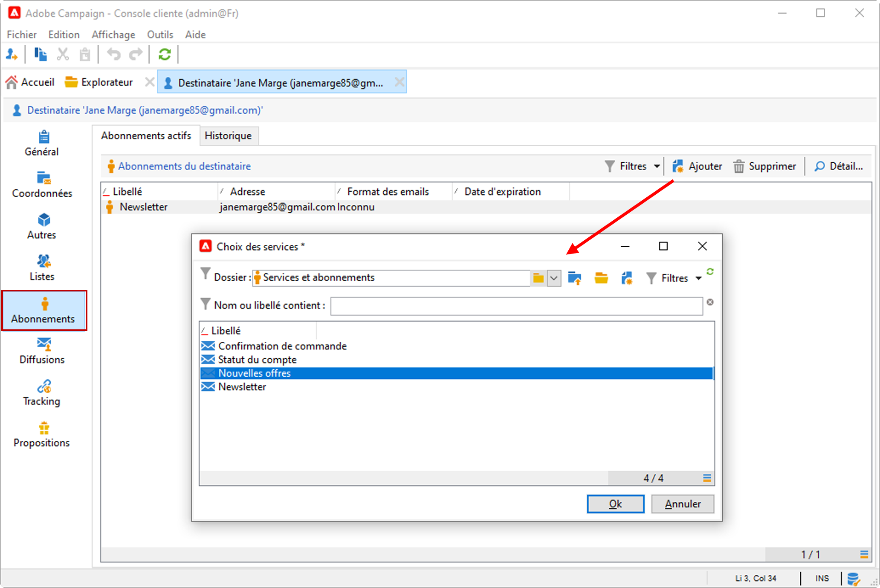Click the Ok button
This screenshot has width=880, height=588.
(615, 504)
